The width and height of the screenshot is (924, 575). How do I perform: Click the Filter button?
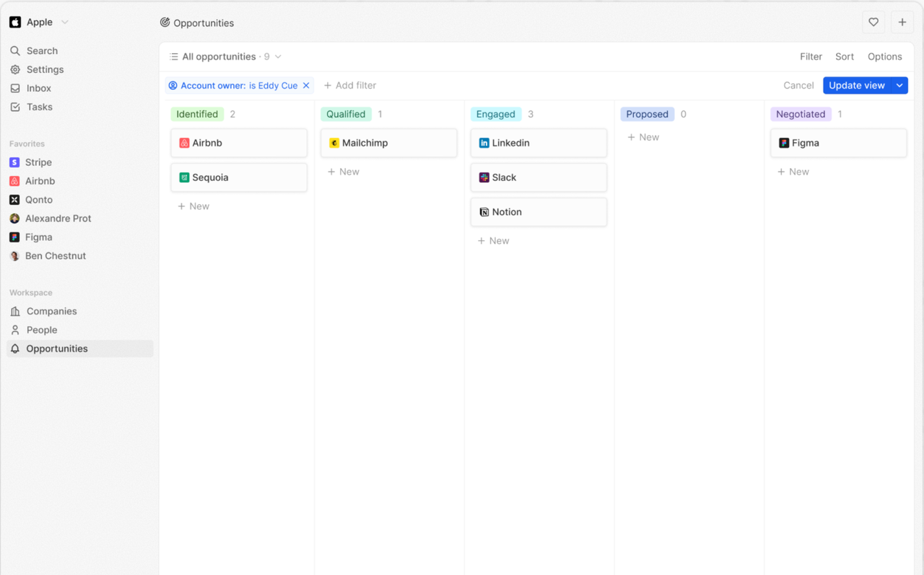pos(811,57)
